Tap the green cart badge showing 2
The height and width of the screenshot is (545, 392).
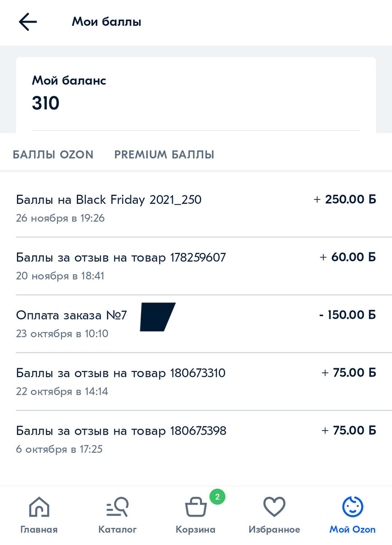click(x=217, y=496)
